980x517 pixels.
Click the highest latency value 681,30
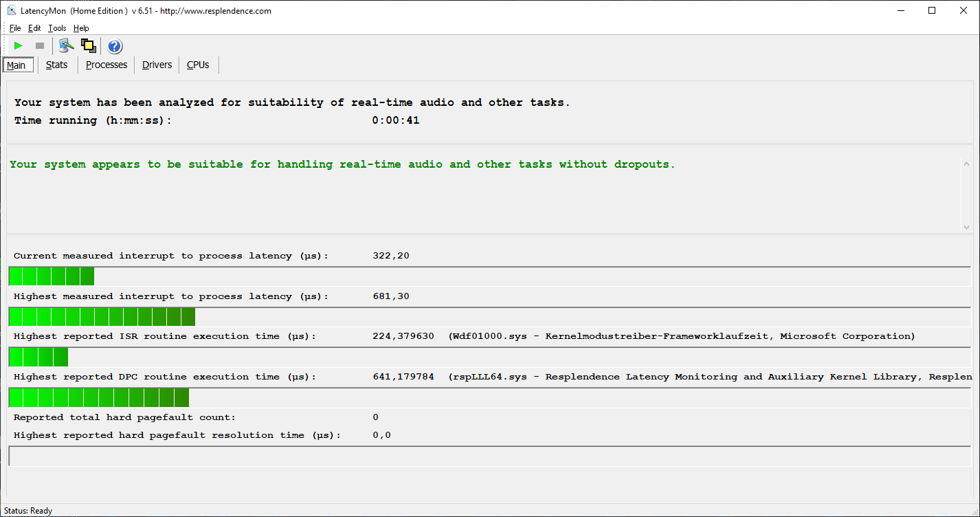point(391,296)
